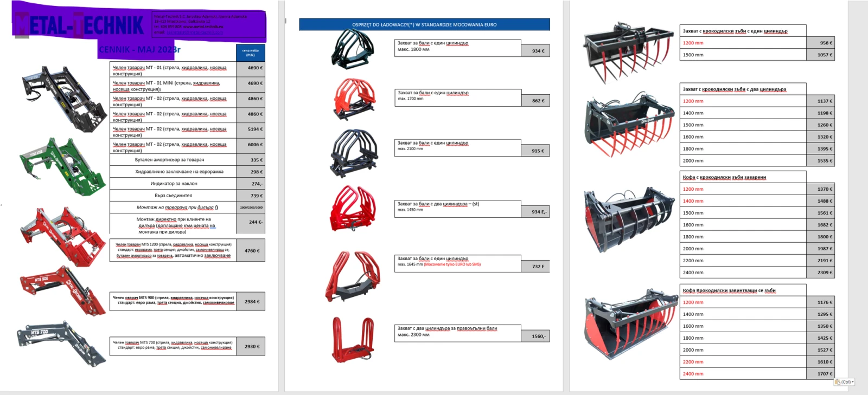Select the MTS 700 gray loader picture
This screenshot has height=395, width=868.
coord(61,344)
